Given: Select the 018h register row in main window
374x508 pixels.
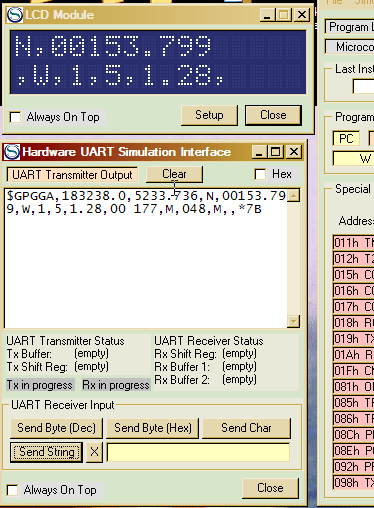Looking at the screenshot, I should tap(353, 323).
